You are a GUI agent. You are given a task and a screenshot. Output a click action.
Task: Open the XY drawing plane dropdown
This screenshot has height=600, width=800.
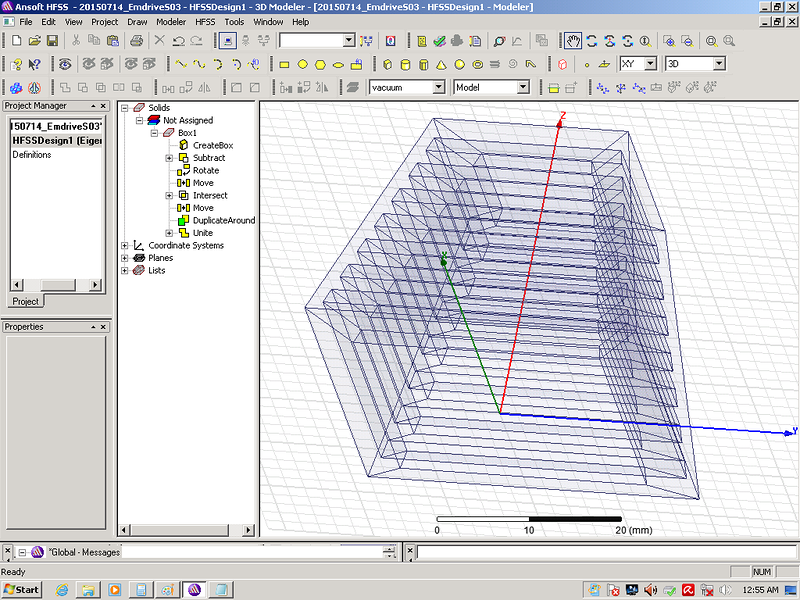click(650, 64)
